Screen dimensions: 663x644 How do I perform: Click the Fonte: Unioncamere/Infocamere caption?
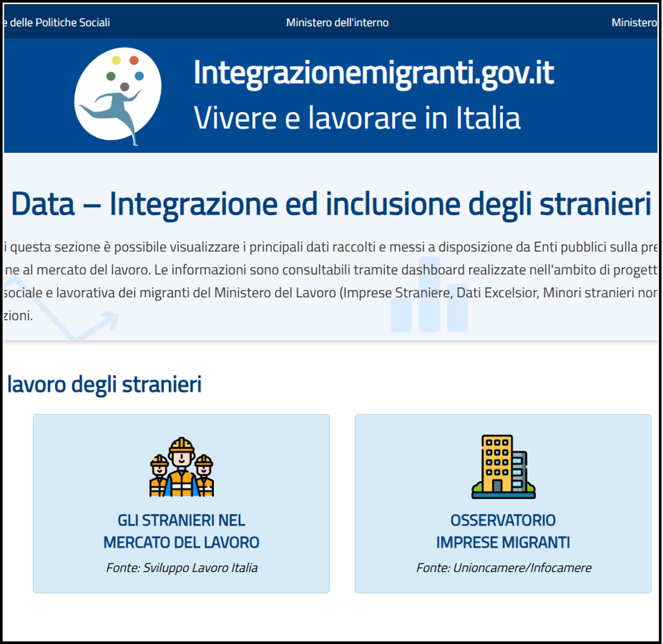(x=503, y=568)
